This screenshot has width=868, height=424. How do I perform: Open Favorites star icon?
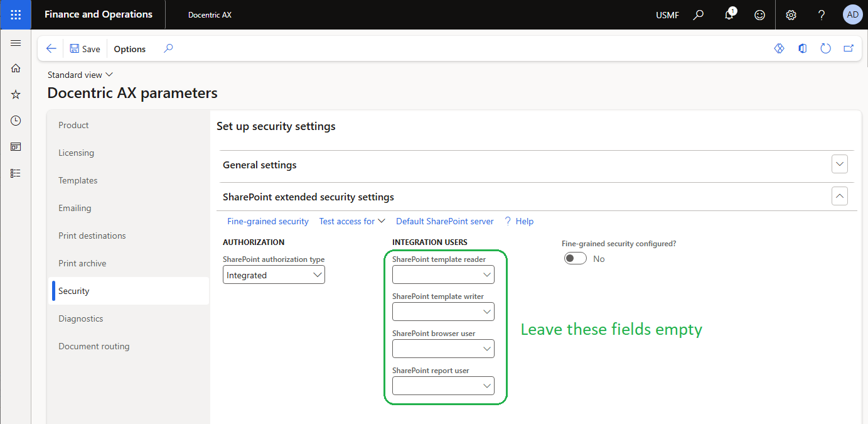pyautogui.click(x=16, y=95)
